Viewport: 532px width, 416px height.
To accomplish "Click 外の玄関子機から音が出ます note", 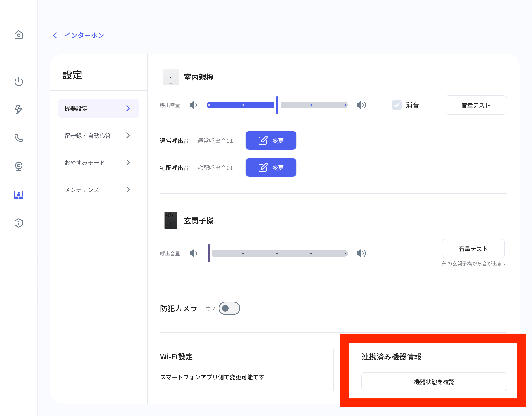I will coord(474,264).
